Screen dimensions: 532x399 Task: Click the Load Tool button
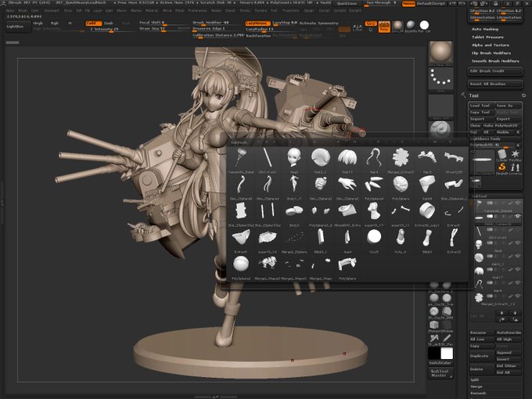pyautogui.click(x=482, y=106)
